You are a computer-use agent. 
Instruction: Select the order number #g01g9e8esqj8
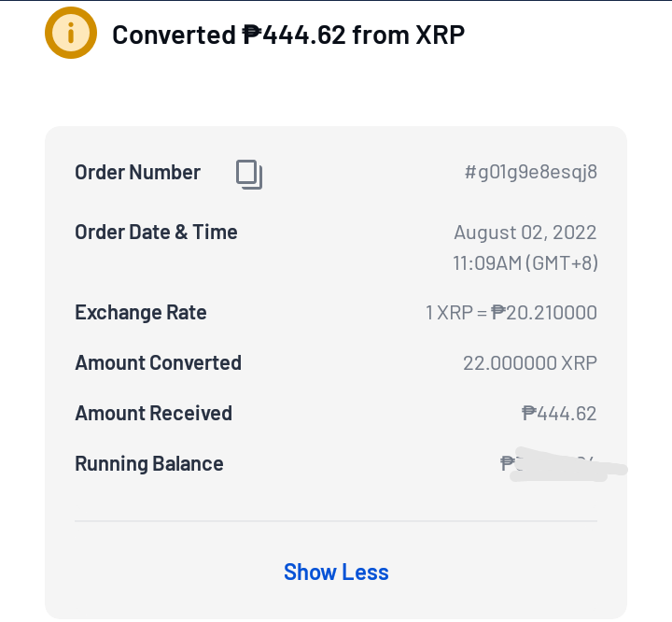pyautogui.click(x=530, y=172)
